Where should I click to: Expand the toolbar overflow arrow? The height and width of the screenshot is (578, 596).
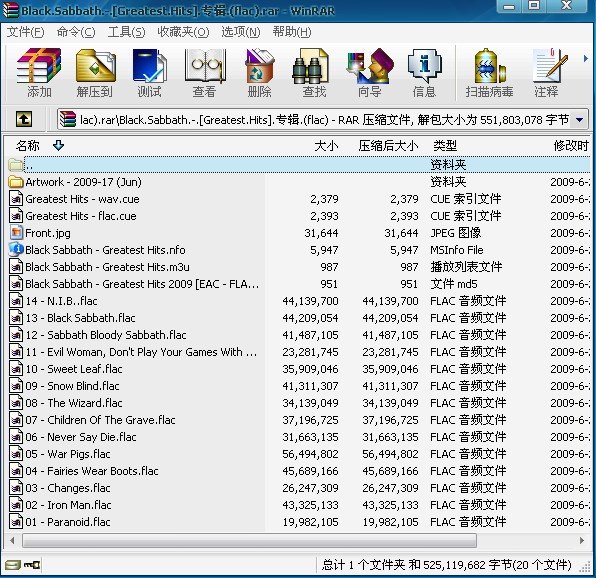585,59
